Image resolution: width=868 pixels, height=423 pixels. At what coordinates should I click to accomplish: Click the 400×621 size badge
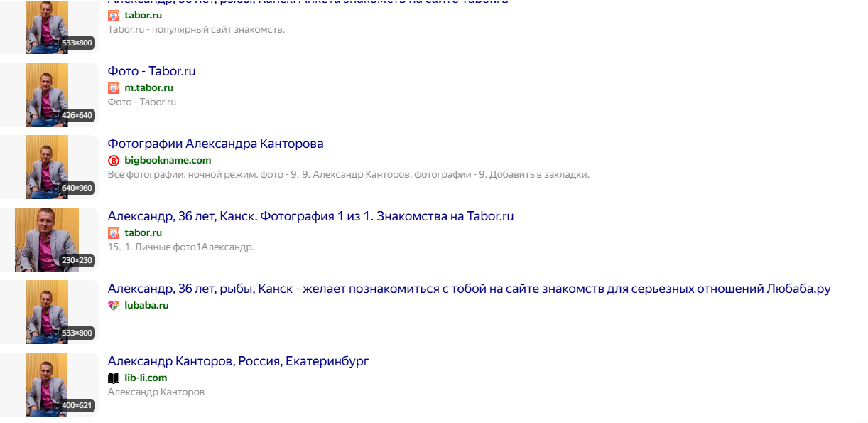tap(77, 406)
